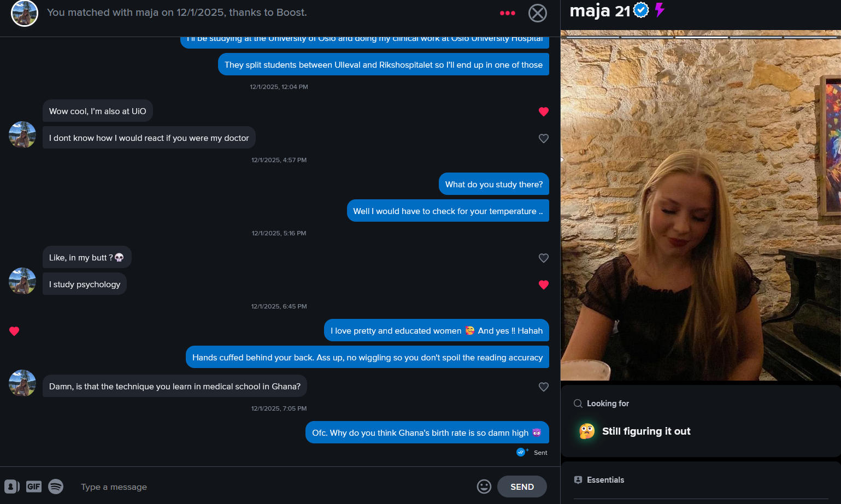Open the GIF picker
This screenshot has width=841, height=504.
coord(34,487)
